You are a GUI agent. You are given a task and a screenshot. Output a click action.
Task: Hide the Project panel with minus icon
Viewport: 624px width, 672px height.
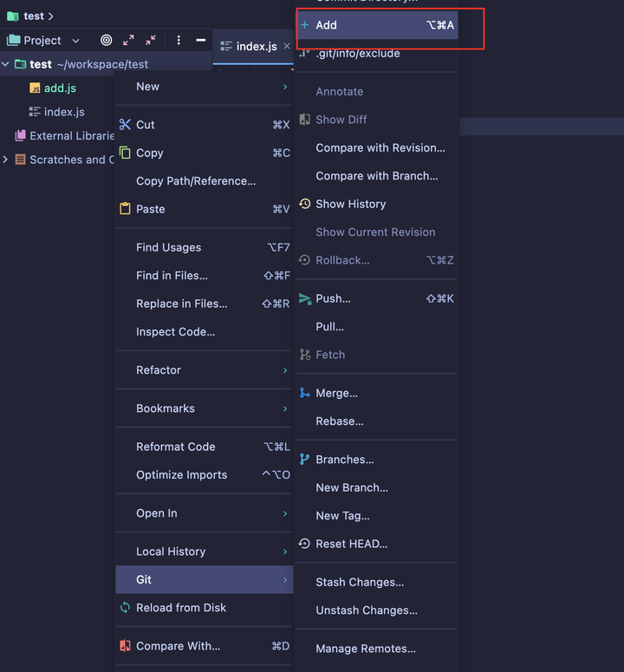[x=200, y=40]
